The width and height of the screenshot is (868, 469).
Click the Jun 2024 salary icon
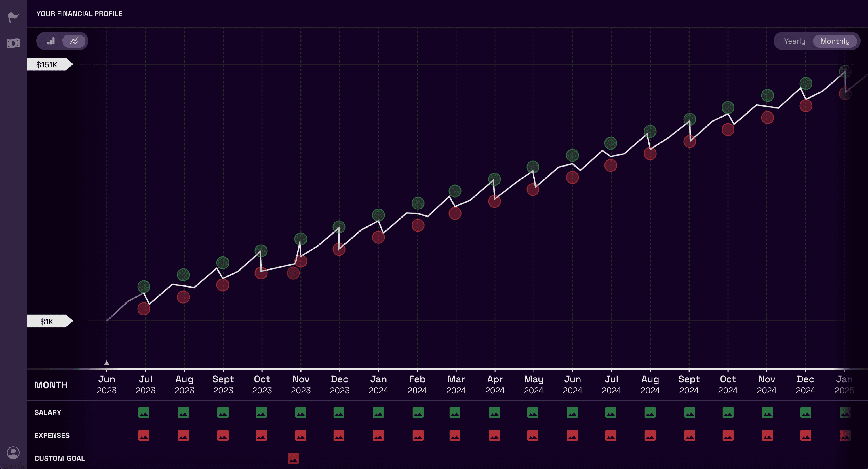pyautogui.click(x=572, y=412)
